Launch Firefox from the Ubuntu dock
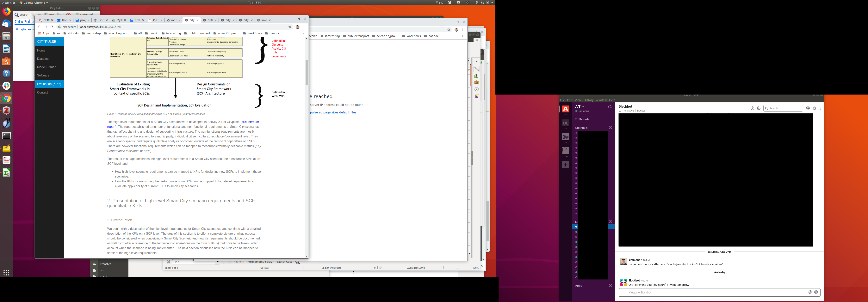 point(6,11)
